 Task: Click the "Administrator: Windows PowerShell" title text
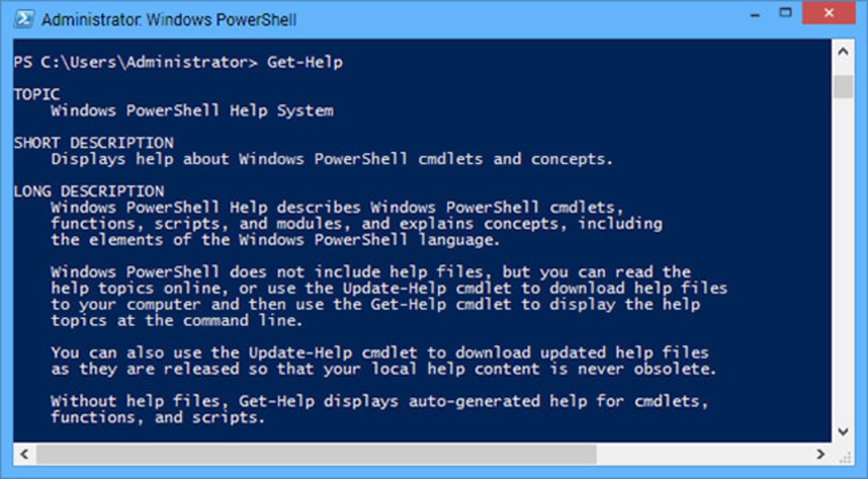pos(169,20)
